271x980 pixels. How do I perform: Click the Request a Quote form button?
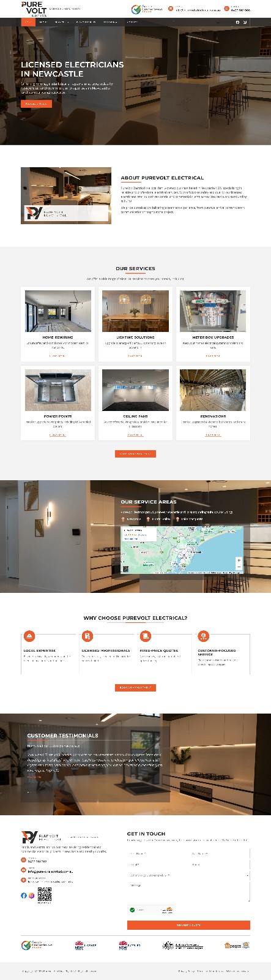coord(188,925)
